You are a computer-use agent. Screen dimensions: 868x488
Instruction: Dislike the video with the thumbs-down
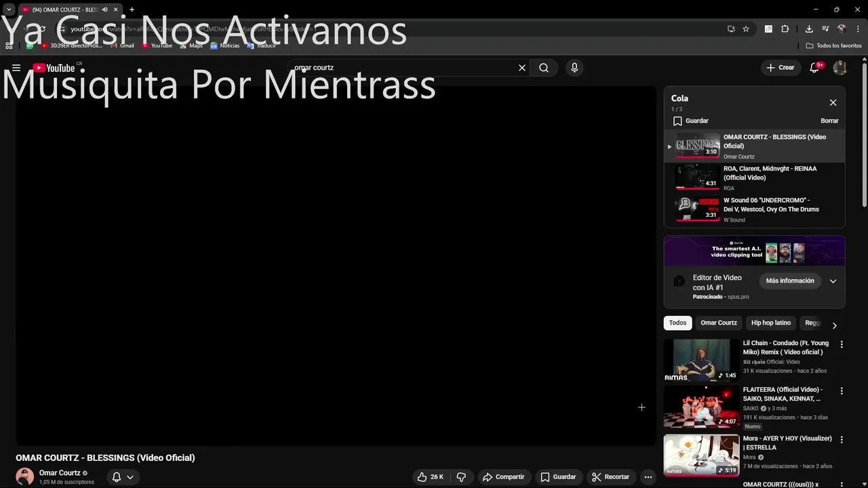(461, 477)
